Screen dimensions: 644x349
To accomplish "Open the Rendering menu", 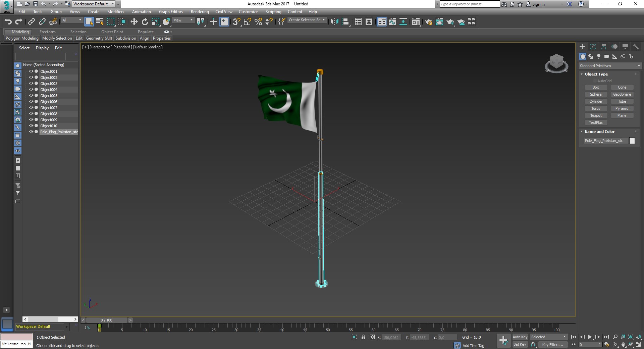I will coord(200,12).
